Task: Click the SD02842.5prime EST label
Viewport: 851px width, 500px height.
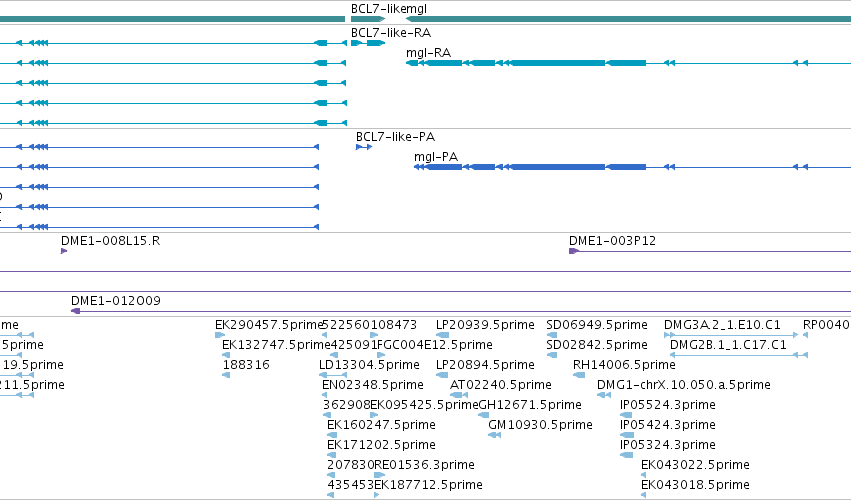Action: [596, 345]
